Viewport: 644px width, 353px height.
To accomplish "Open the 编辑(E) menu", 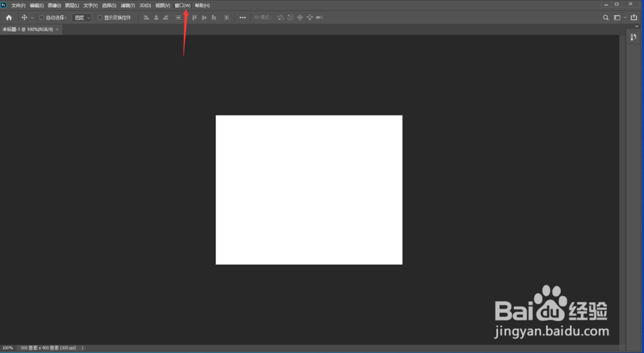I will (x=37, y=6).
